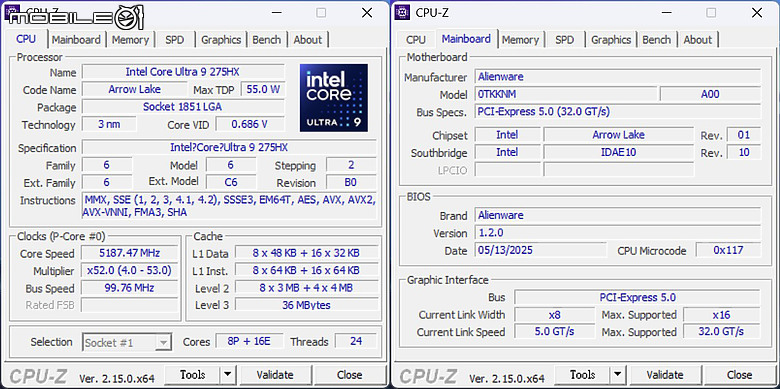Click Current Link Width value x8

pos(555,314)
